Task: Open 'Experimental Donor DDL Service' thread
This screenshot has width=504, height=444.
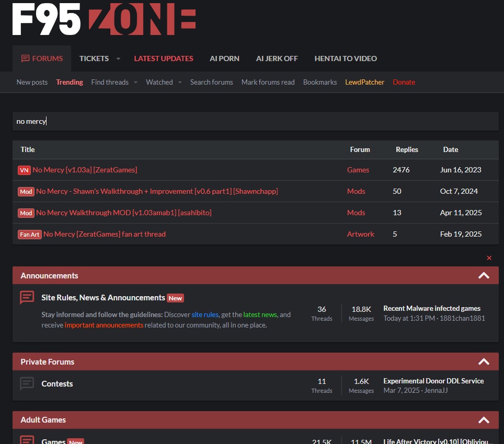Action: (x=433, y=381)
